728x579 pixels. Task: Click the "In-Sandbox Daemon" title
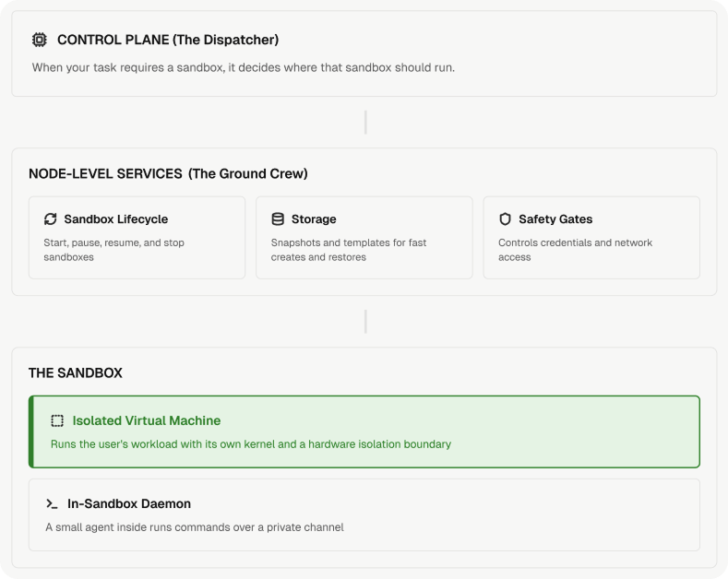coord(129,503)
